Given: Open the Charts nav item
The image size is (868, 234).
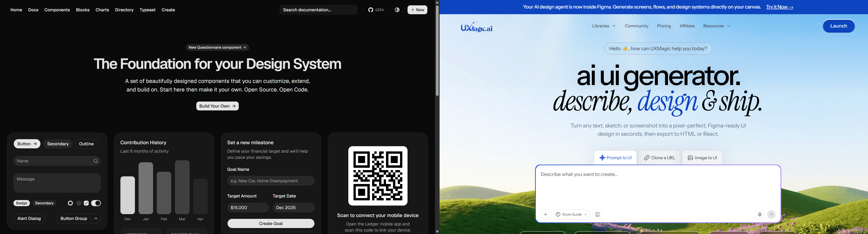Looking at the screenshot, I should click(102, 10).
